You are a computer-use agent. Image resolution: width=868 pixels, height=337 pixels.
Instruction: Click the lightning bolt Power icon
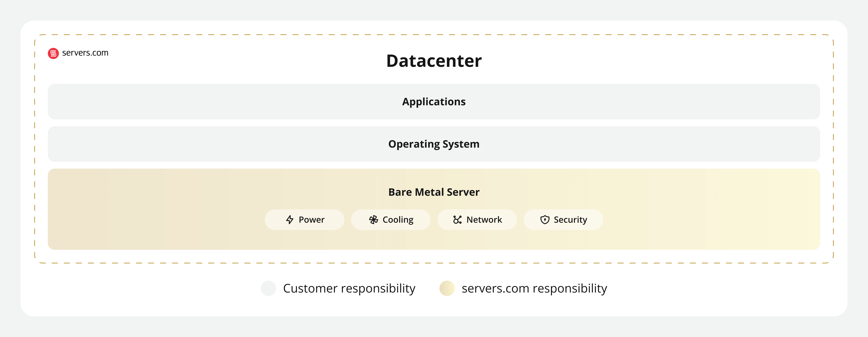[x=290, y=219]
